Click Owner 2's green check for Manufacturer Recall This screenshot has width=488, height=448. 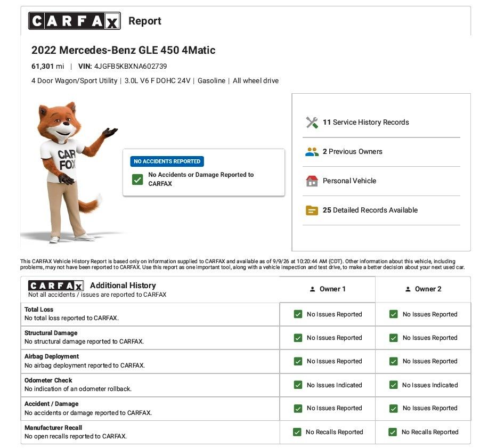pos(393,432)
